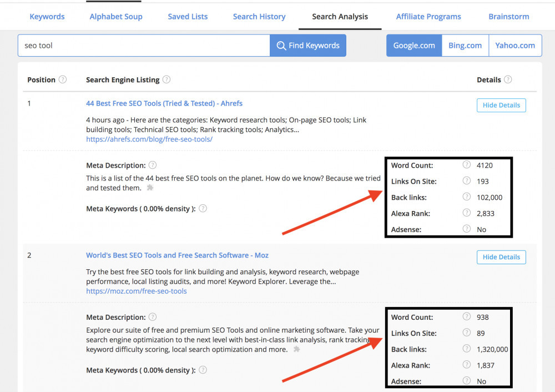This screenshot has height=392, width=555.
Task: Visit the ahrefs.com/blog/free-seo-tools URL
Action: [x=149, y=139]
